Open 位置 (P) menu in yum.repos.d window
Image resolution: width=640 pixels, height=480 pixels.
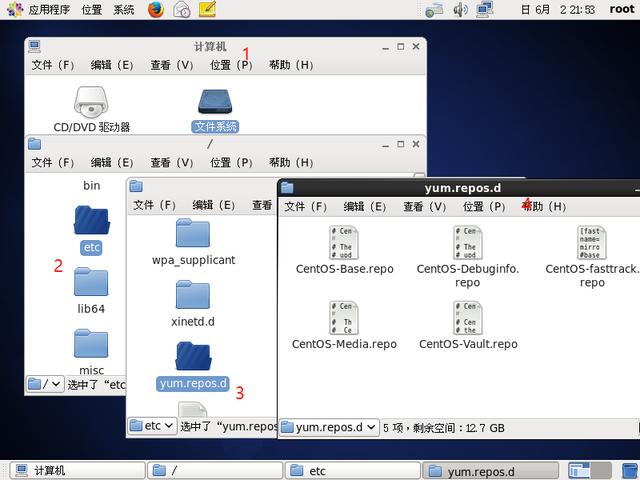pyautogui.click(x=484, y=207)
